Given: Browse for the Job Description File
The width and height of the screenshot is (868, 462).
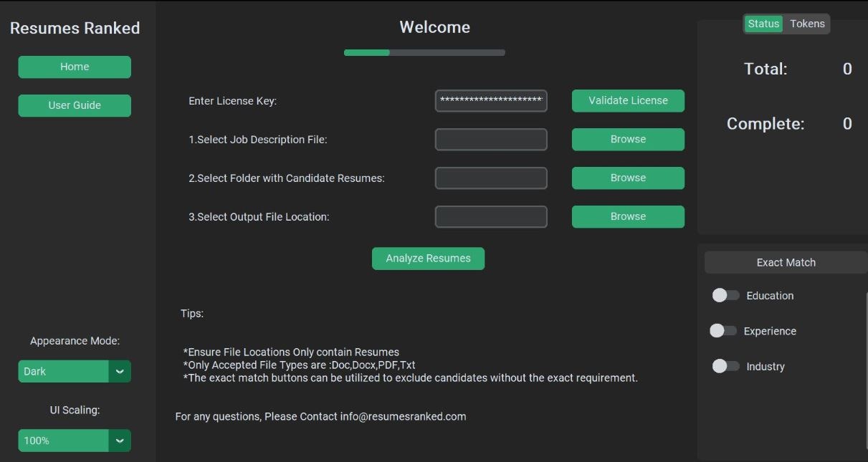Looking at the screenshot, I should click(628, 140).
